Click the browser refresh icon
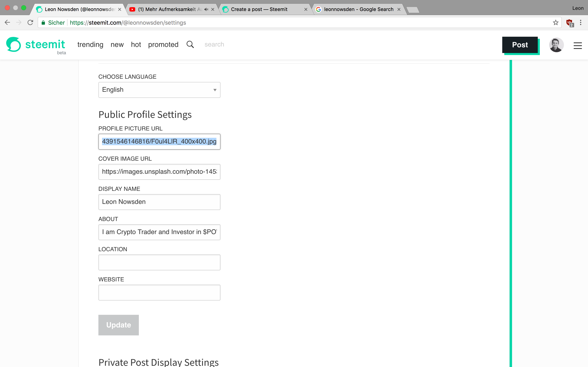The image size is (588, 367). coord(30,22)
